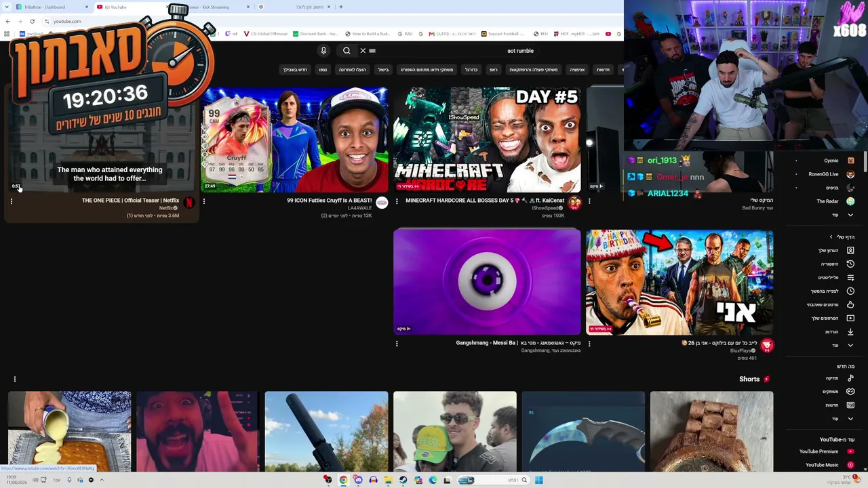Expand מה חדש section עוד chevron
The height and width of the screenshot is (488, 868).
point(850,419)
